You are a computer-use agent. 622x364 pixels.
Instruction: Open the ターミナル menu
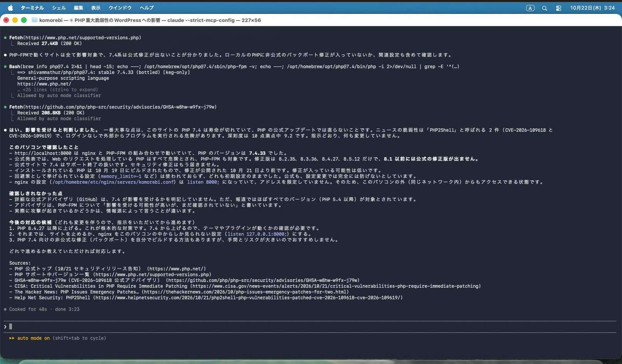[x=32, y=8]
